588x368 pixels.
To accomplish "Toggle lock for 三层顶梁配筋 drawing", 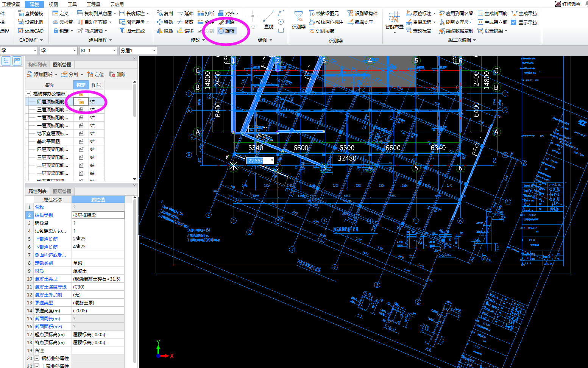I will pos(81,157).
